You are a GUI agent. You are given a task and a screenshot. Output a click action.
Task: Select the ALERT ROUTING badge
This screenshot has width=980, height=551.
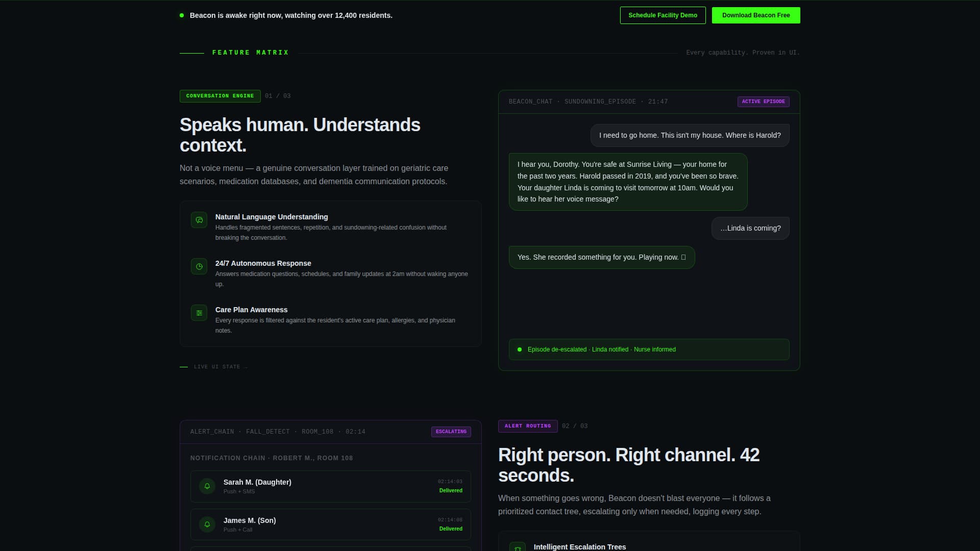click(x=528, y=426)
